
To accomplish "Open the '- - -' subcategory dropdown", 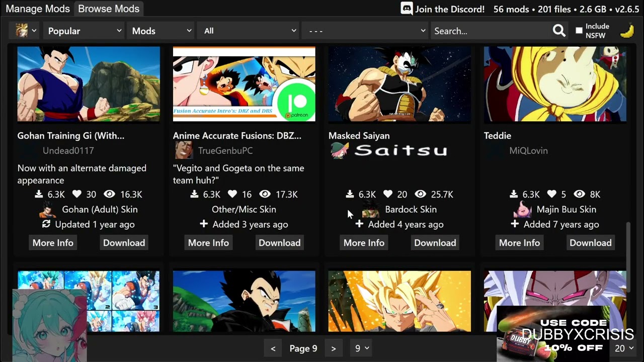I will 365,31.
